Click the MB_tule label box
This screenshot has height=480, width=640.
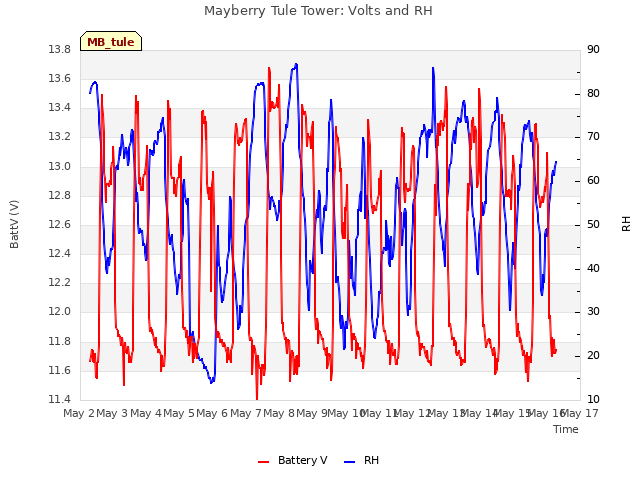tap(111, 41)
